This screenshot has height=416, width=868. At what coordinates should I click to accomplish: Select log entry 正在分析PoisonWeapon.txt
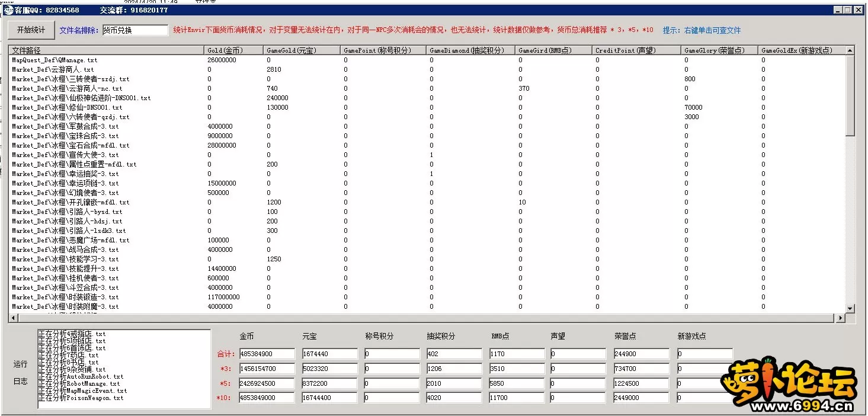[x=81, y=398]
